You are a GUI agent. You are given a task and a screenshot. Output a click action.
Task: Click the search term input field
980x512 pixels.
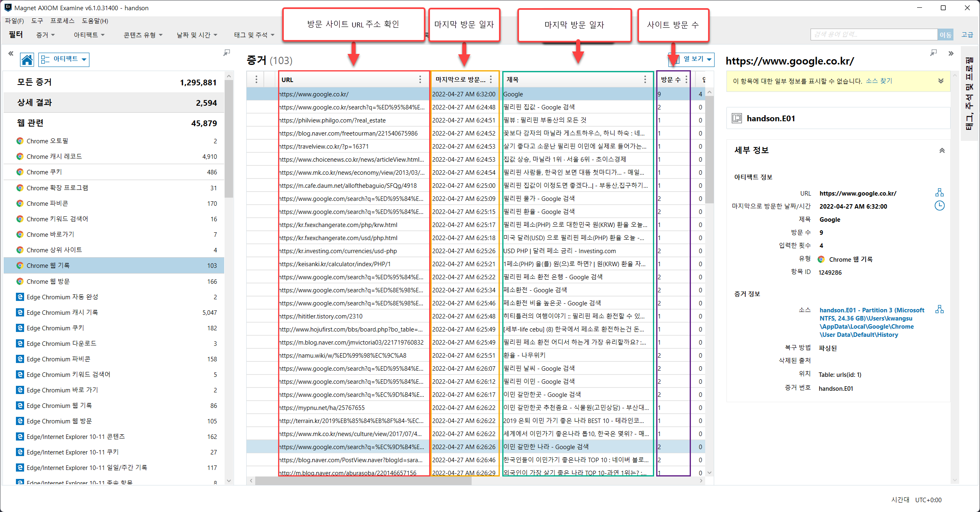click(874, 35)
